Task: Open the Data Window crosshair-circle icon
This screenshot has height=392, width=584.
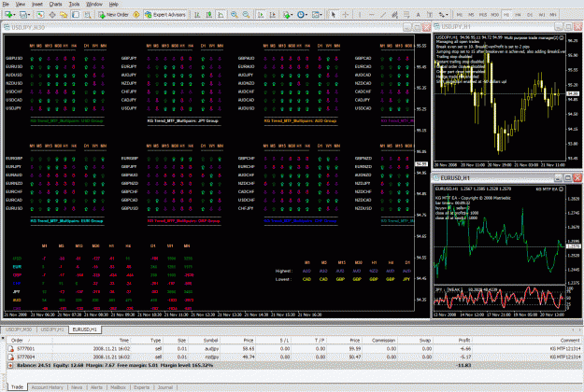Action: point(52,15)
